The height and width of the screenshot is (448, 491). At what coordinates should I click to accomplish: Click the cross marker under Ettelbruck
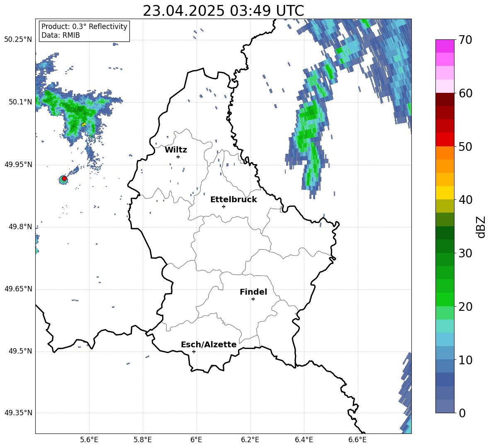(224, 206)
